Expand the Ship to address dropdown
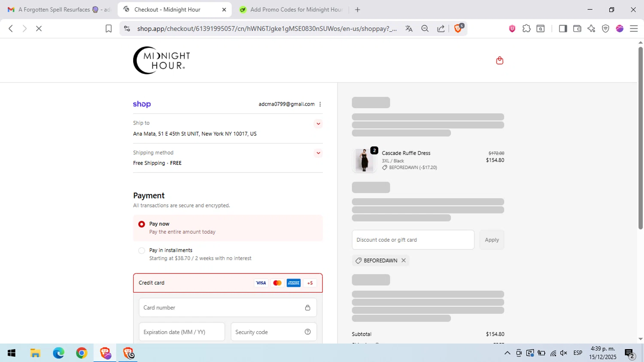The image size is (644, 362). 318,124
